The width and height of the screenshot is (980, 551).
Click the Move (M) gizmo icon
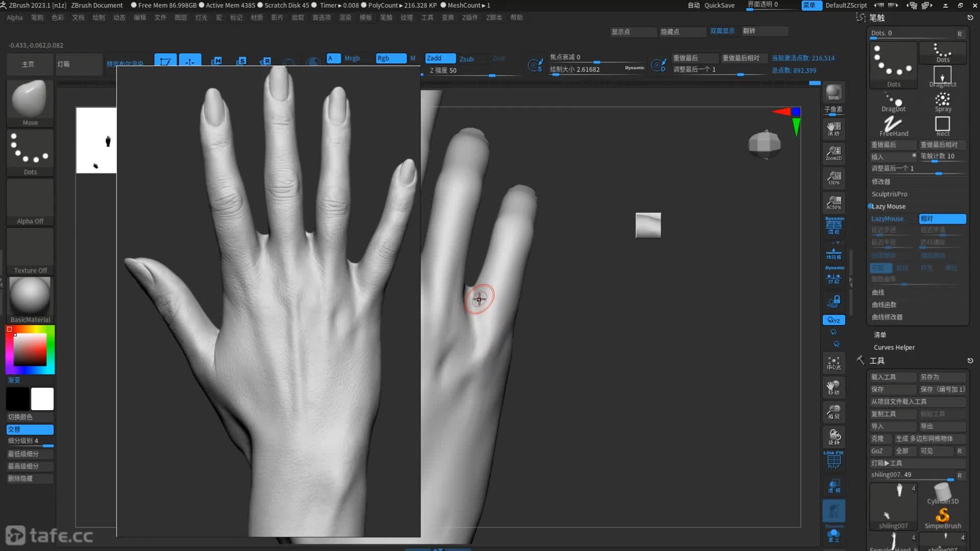click(216, 61)
